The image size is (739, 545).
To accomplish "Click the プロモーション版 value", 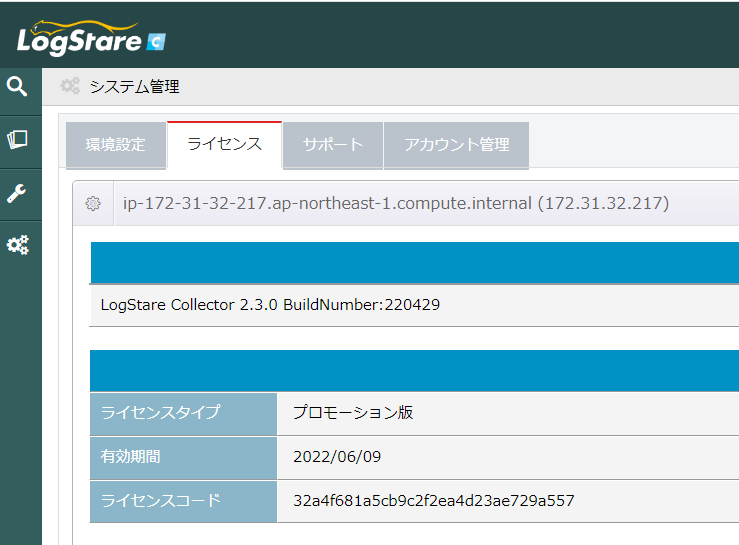I will tap(353, 413).
